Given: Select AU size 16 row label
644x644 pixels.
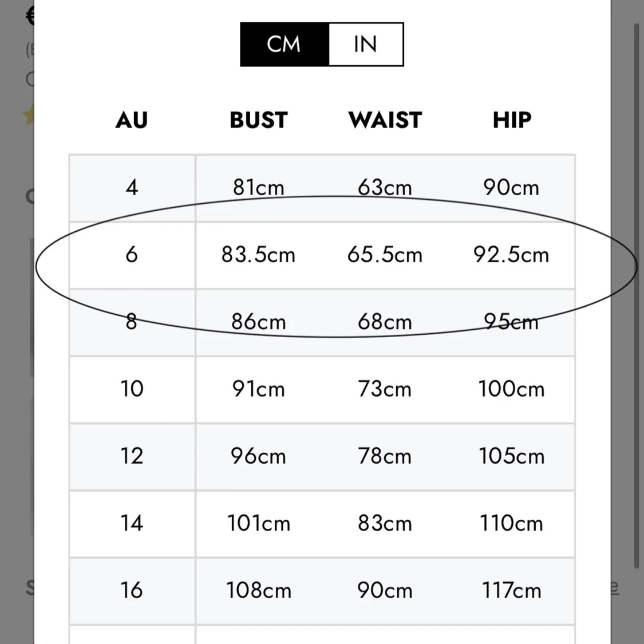Looking at the screenshot, I should click(132, 590).
